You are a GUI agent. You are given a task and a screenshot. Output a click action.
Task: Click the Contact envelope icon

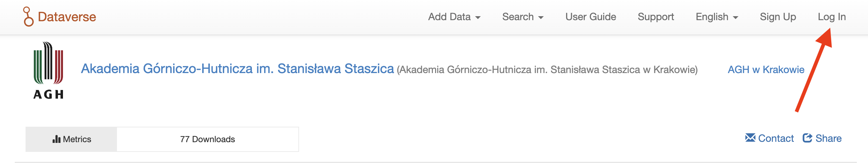750,138
